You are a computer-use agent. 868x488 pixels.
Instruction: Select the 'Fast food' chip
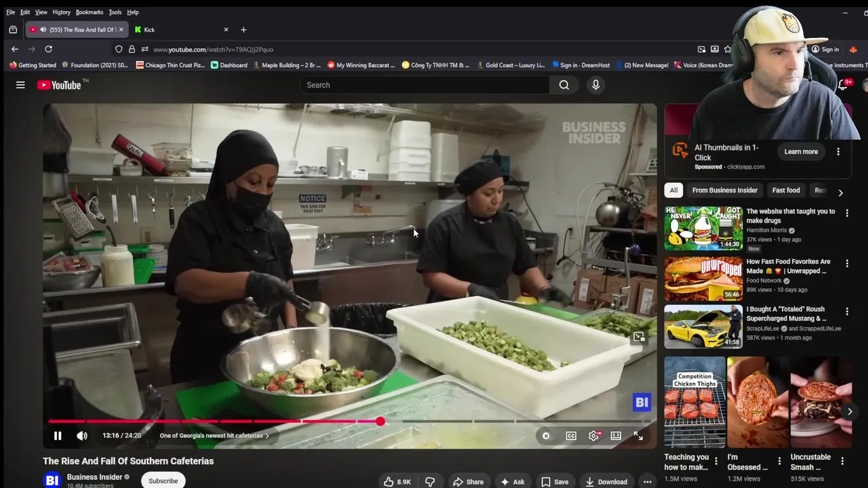(x=786, y=190)
